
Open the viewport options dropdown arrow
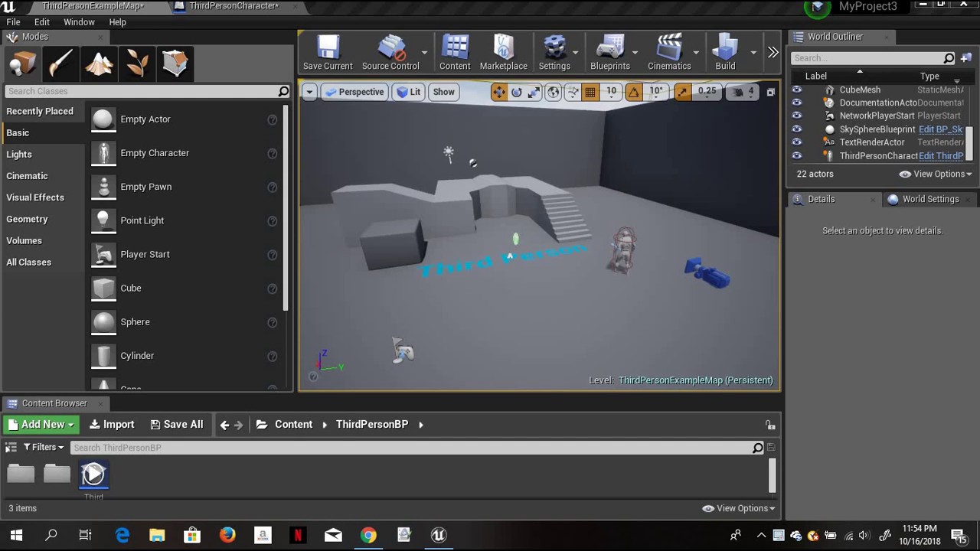tap(309, 92)
